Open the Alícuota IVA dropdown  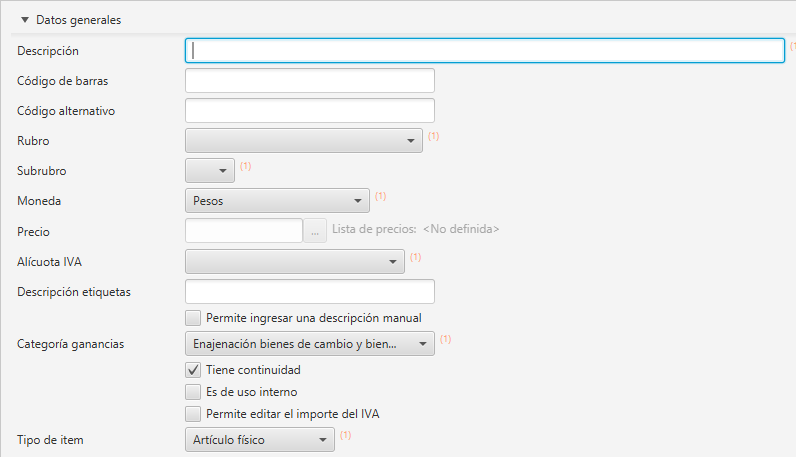point(295,262)
